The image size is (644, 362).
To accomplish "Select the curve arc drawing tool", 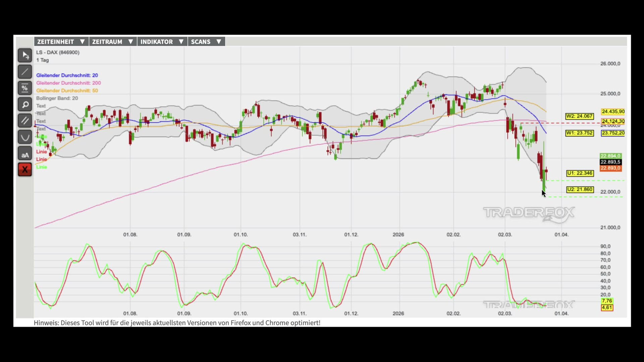I will tap(25, 137).
